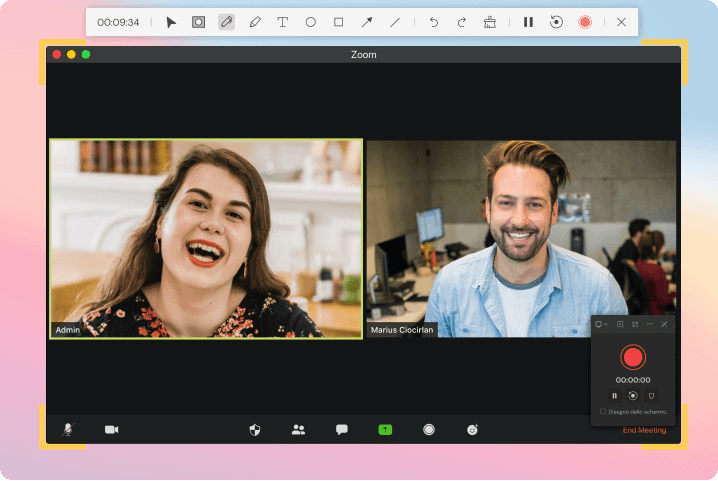Toggle the Zoom video camera

(x=111, y=429)
